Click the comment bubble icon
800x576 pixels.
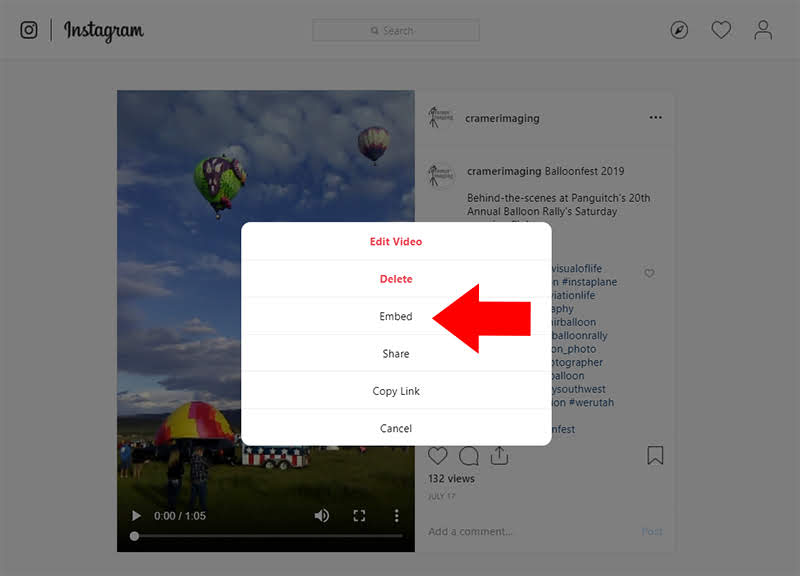coord(468,456)
